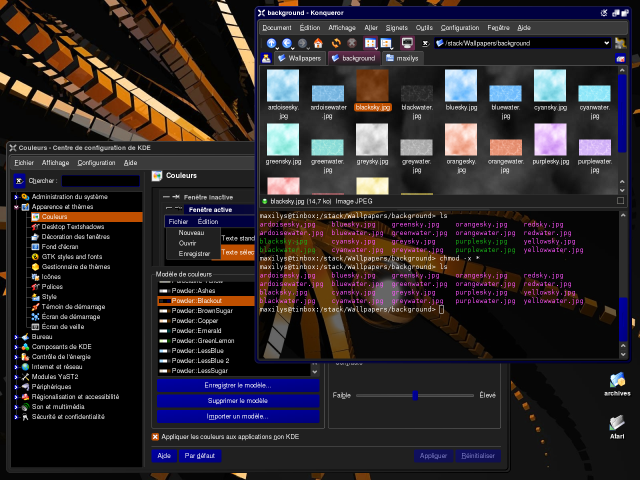
Task: Reload the folder with orange refresh icon
Action: 336,43
